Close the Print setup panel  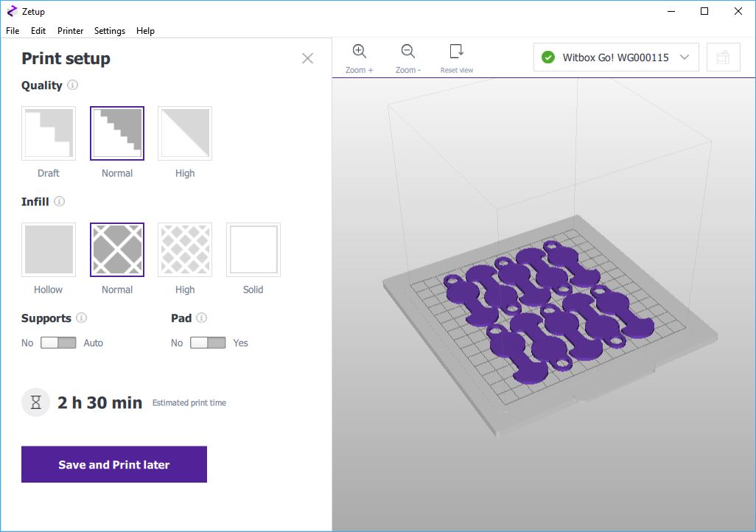pos(307,58)
